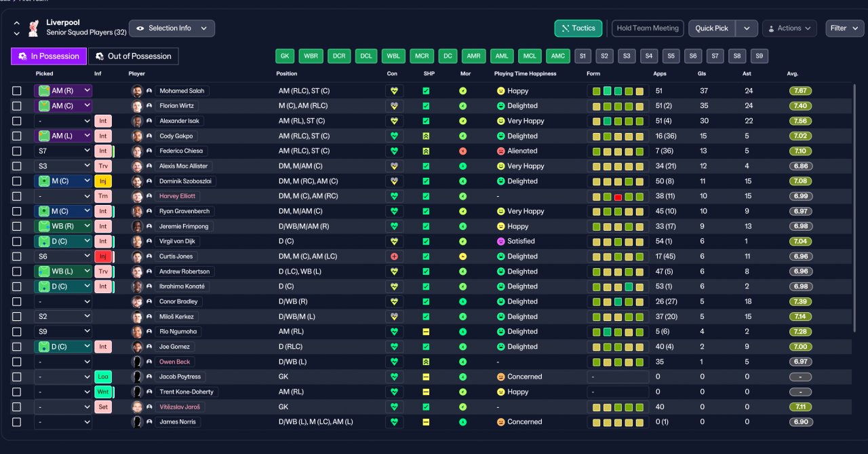Click the Liverpool club crest icon
Screen dimensions: 868x454
(x=33, y=29)
